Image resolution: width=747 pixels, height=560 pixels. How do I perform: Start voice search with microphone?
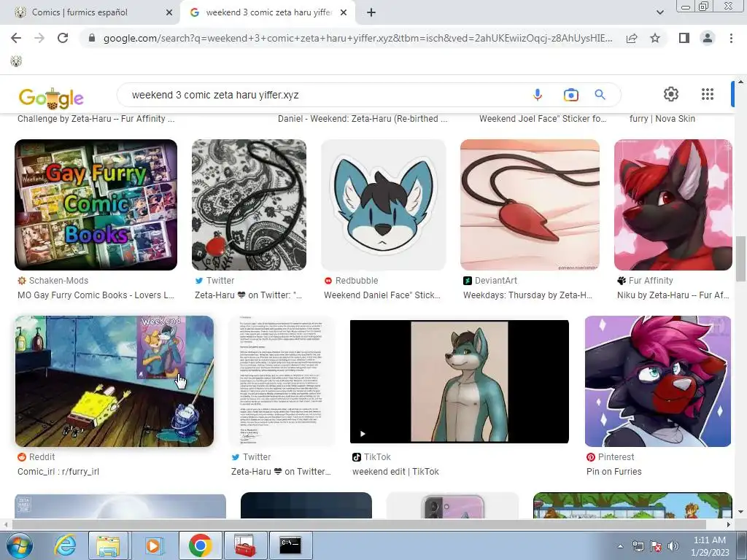[538, 95]
